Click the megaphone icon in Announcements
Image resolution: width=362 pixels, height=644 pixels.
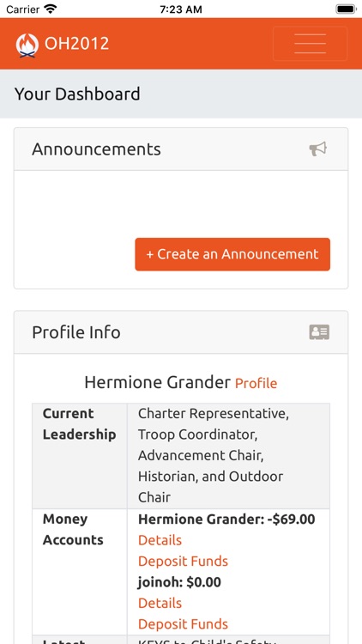(318, 149)
